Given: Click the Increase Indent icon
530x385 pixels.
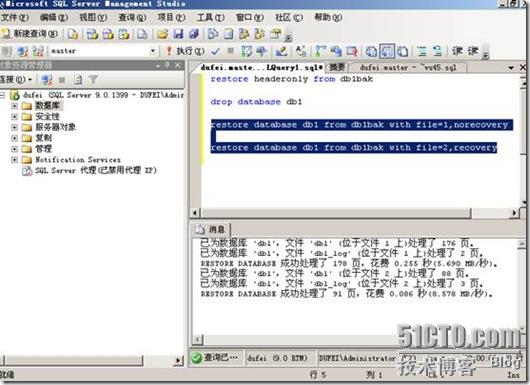Looking at the screenshot, I should point(473,51).
